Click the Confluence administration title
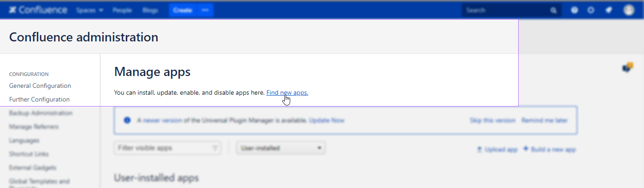This screenshot has width=644, height=188. click(x=84, y=37)
